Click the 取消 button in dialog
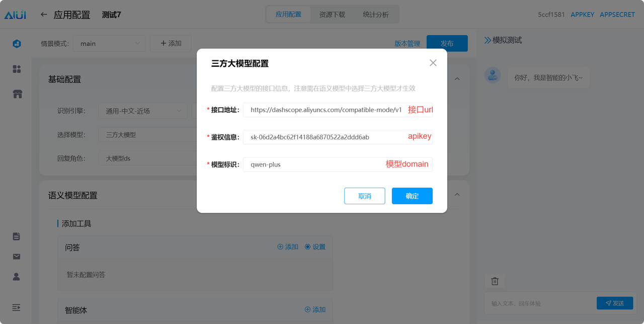The width and height of the screenshot is (644, 324). coord(365,196)
